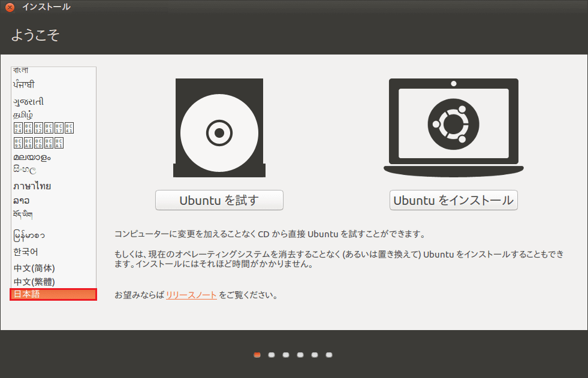Click the first orange progress dot
The image size is (588, 378).
pyautogui.click(x=257, y=355)
